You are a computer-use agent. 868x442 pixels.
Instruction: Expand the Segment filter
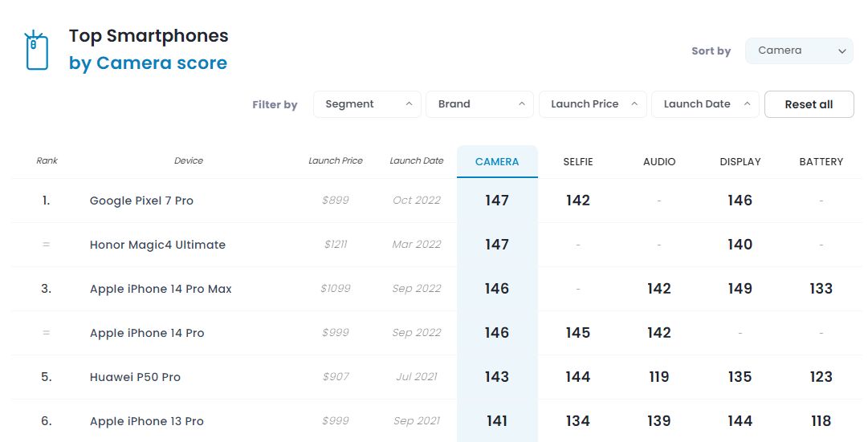point(367,104)
